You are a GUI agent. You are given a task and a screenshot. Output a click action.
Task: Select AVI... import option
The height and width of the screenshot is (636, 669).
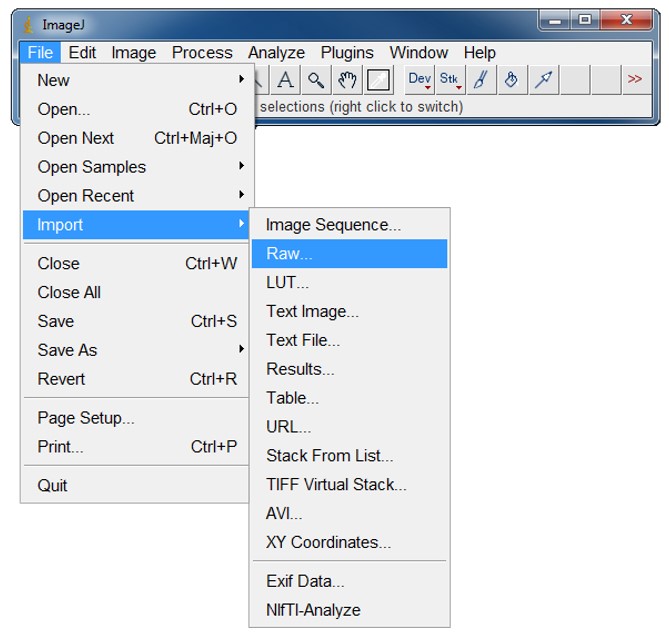[349, 514]
